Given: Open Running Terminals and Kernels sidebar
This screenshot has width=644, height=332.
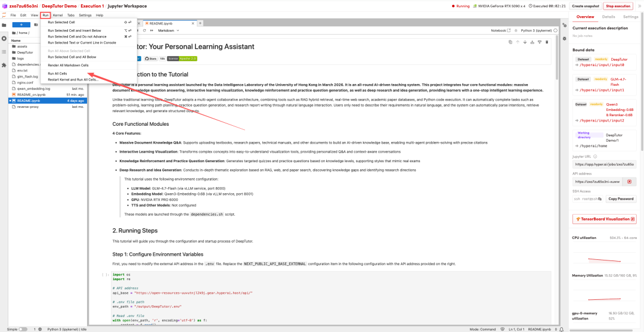Looking at the screenshot, I should click(x=4, y=38).
